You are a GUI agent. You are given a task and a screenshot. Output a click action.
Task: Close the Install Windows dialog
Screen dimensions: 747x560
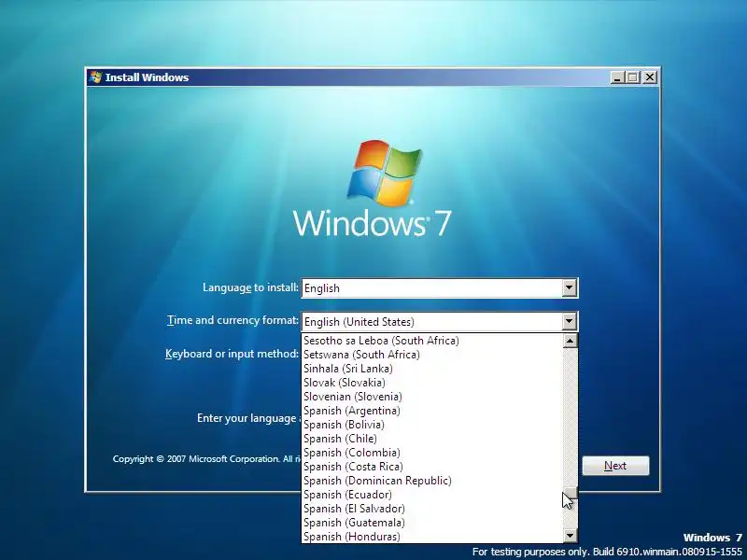[x=649, y=77]
